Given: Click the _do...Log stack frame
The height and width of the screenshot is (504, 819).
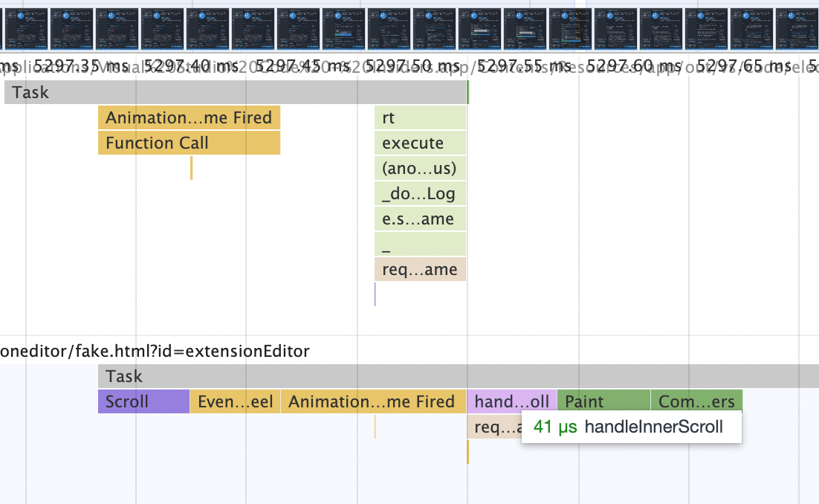Looking at the screenshot, I should point(420,193).
